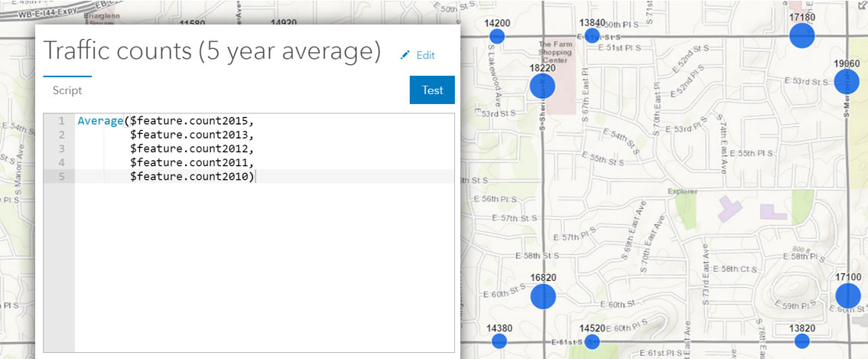Click traffic point labeled 14200
The height and width of the screenshot is (359, 868).
click(x=497, y=37)
